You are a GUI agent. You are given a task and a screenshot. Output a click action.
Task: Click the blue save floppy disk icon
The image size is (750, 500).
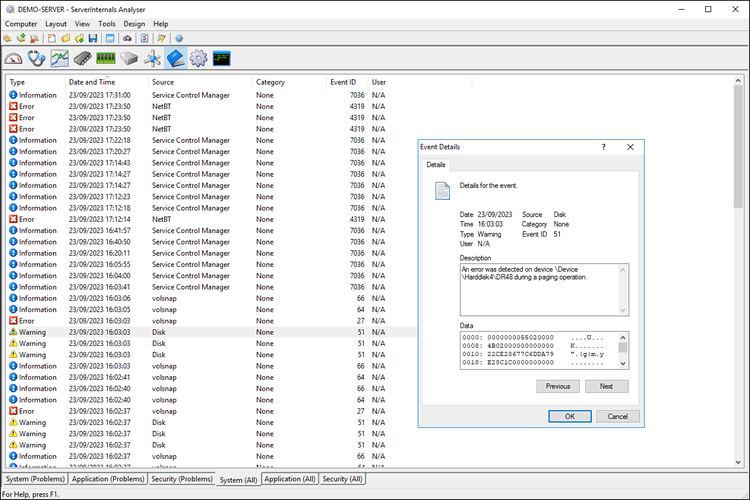(x=93, y=38)
